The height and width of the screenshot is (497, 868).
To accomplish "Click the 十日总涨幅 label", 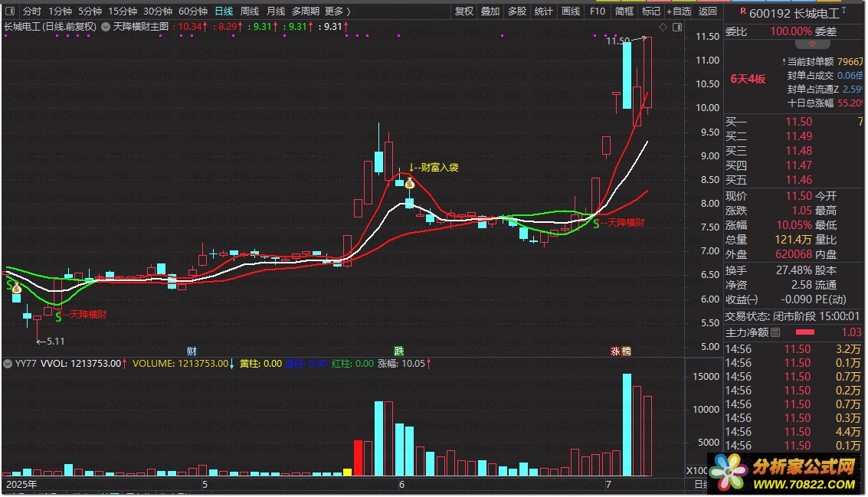I will click(810, 103).
